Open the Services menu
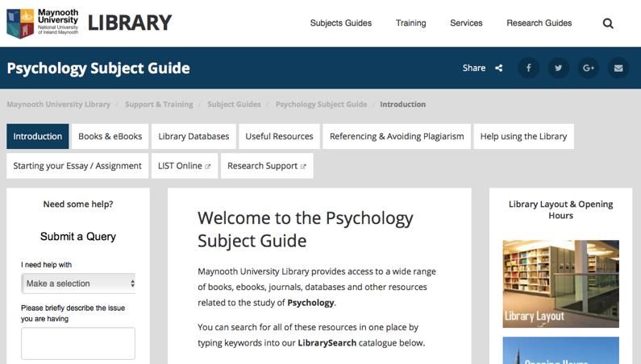This screenshot has width=641, height=364. click(x=466, y=23)
